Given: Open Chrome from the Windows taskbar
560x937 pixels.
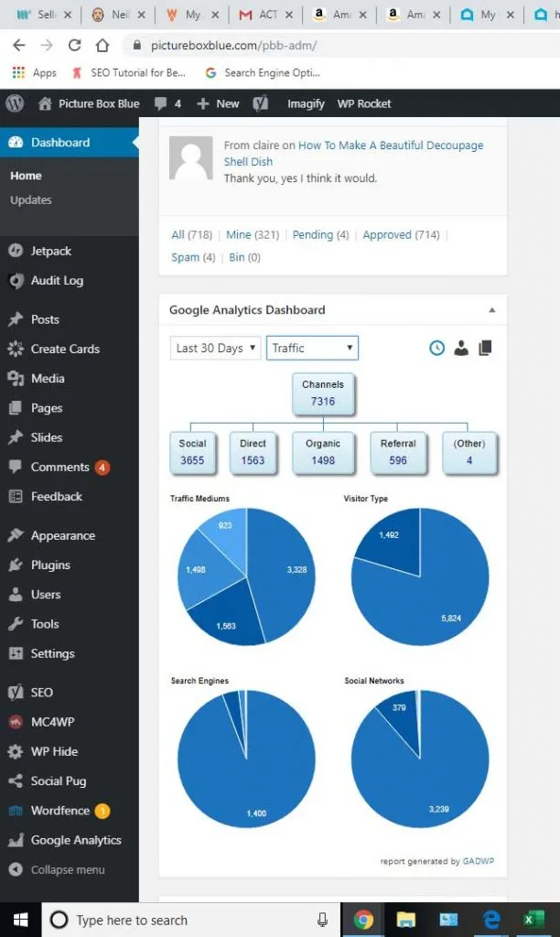Looking at the screenshot, I should (363, 920).
